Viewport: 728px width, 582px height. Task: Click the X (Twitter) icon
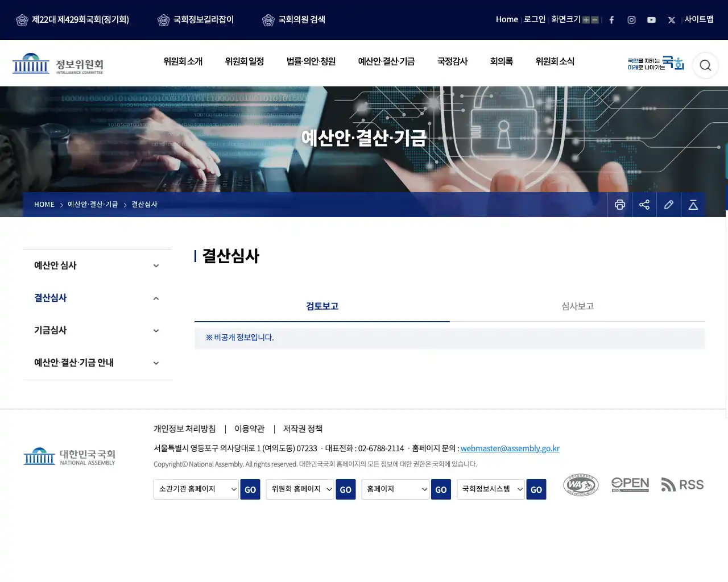click(x=672, y=20)
